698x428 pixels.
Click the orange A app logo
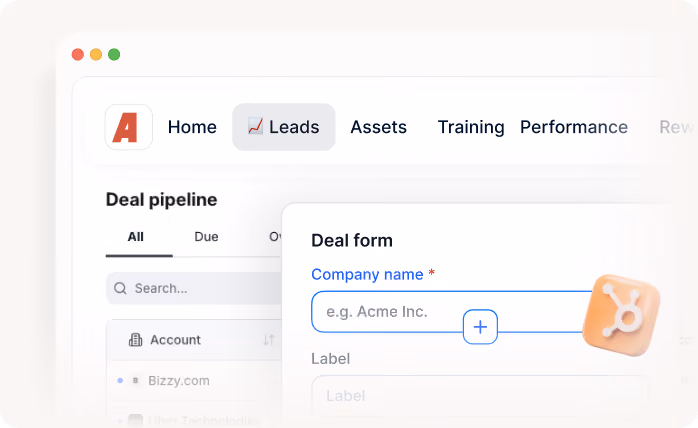[129, 127]
